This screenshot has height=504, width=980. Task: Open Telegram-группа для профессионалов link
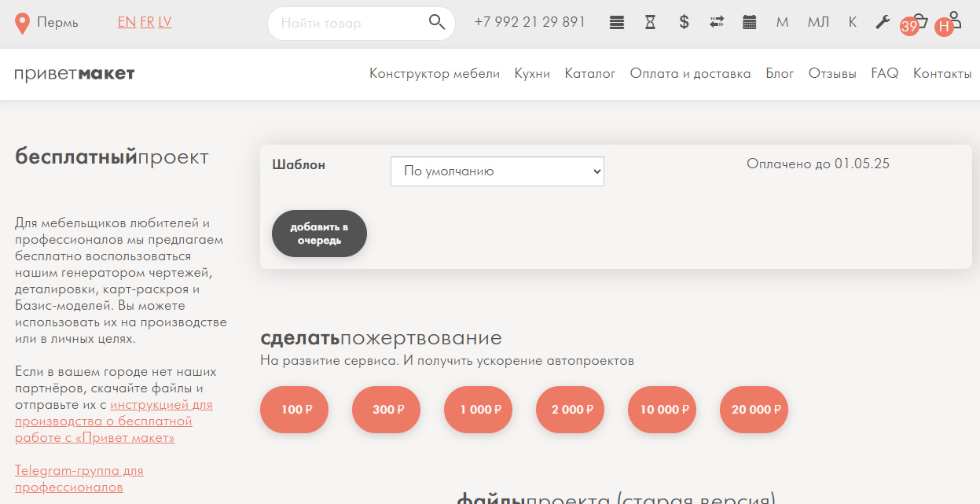[x=79, y=479]
